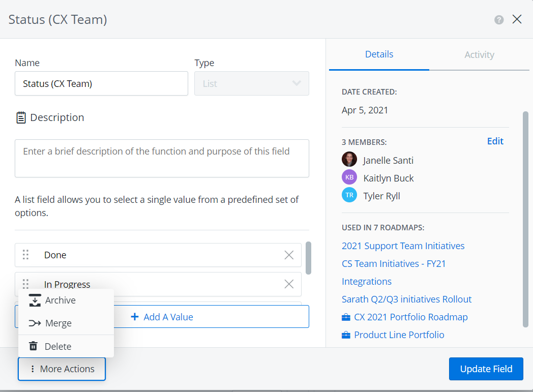Image resolution: width=533 pixels, height=392 pixels.
Task: Remove the Done list value
Action: (x=289, y=255)
